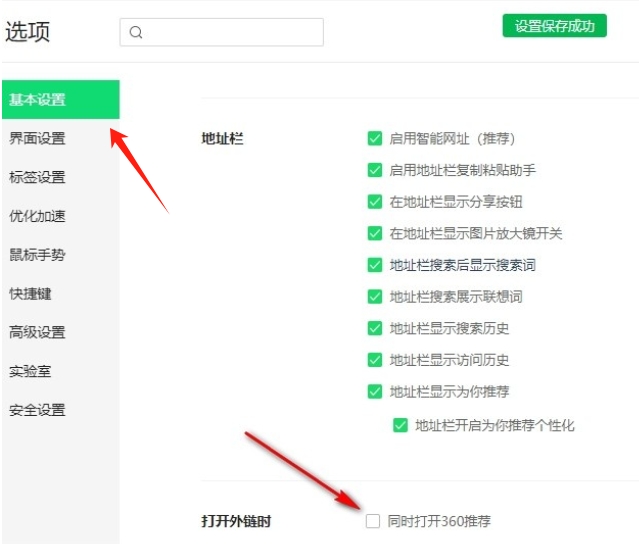Image resolution: width=639 pixels, height=544 pixels.
Task: Select 高级设置 in the sidebar
Action: click(38, 332)
